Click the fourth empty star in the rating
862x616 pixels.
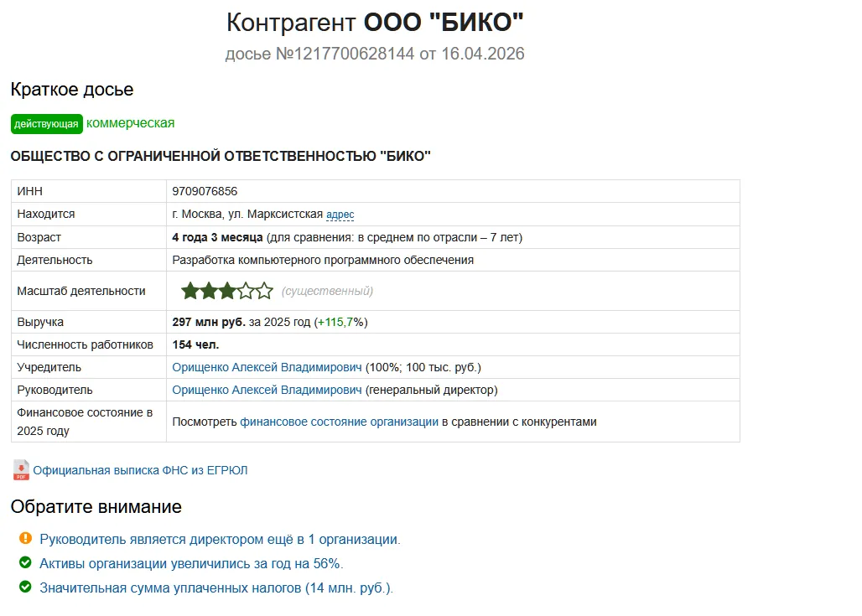point(246,291)
